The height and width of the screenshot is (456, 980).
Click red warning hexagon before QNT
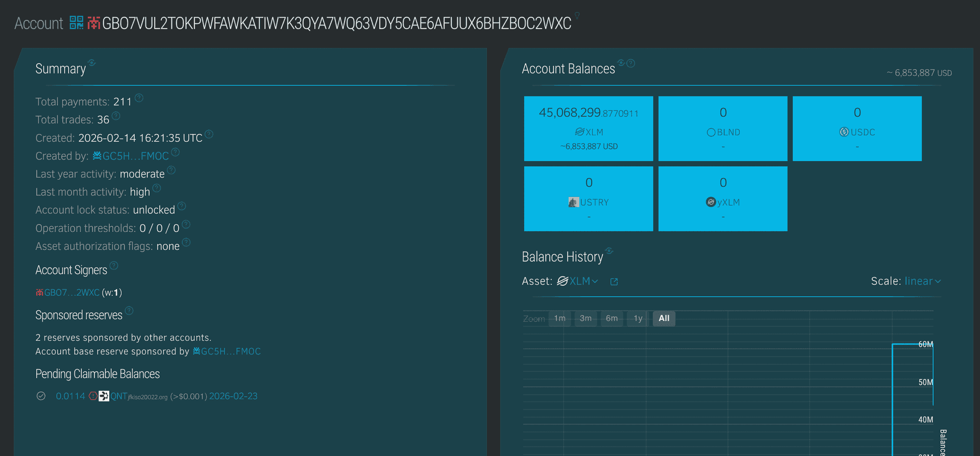click(93, 396)
